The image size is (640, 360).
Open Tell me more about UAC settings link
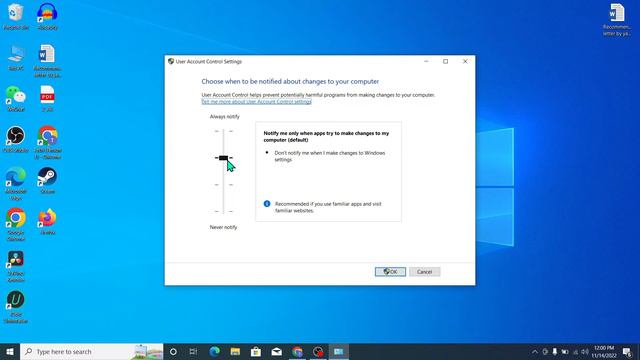coord(256,102)
